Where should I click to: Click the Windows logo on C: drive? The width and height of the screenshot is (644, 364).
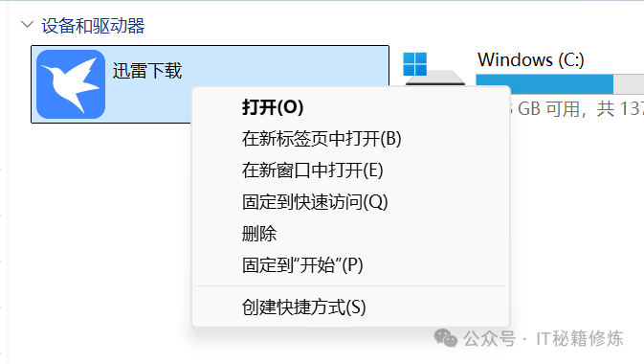click(x=415, y=64)
